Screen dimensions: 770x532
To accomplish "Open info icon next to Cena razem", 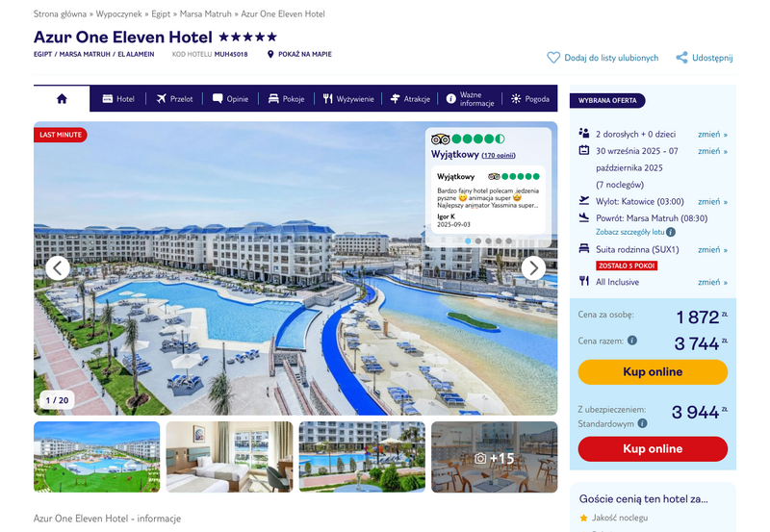I will [632, 341].
